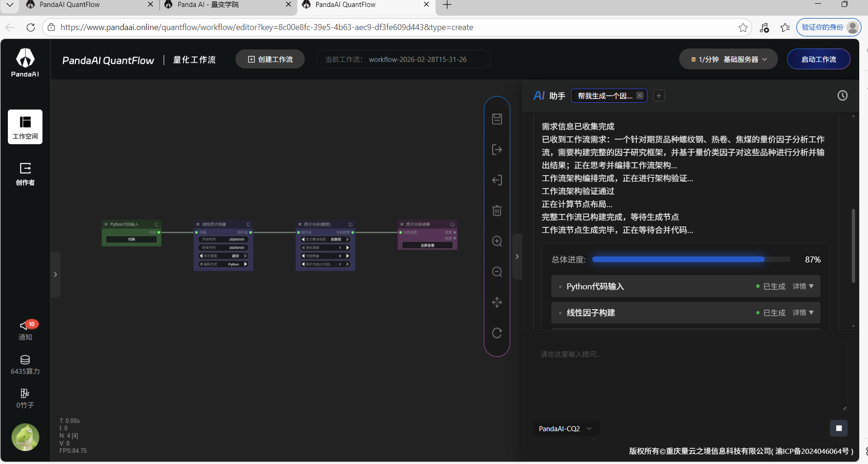
Task: Toggle collapse square on 线性因子构建 node
Action: pos(198,224)
